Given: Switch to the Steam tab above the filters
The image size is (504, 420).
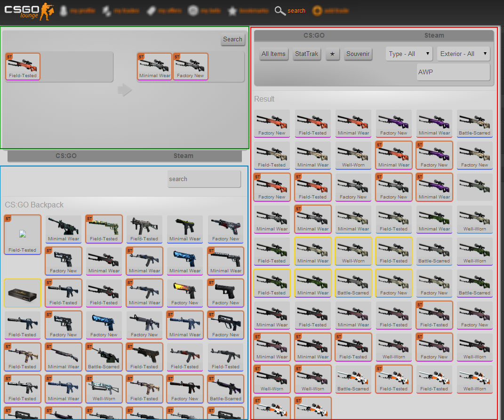Looking at the screenshot, I should 434,35.
